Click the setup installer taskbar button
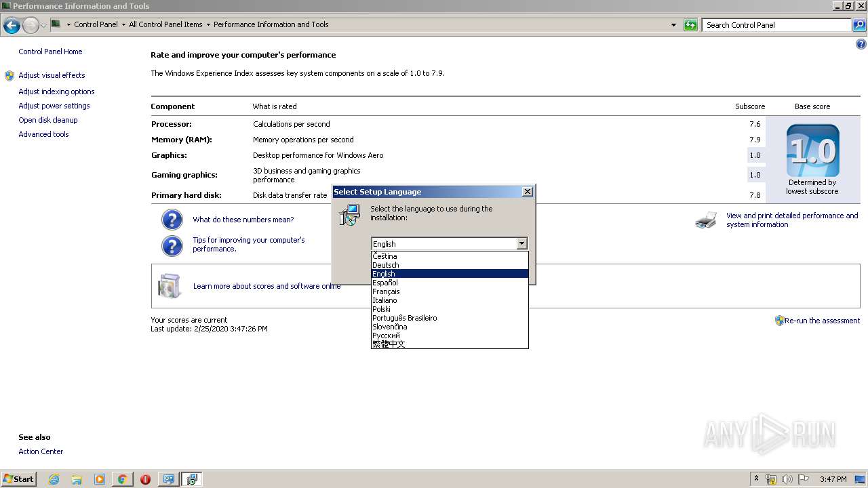Image resolution: width=868 pixels, height=488 pixels. click(192, 479)
